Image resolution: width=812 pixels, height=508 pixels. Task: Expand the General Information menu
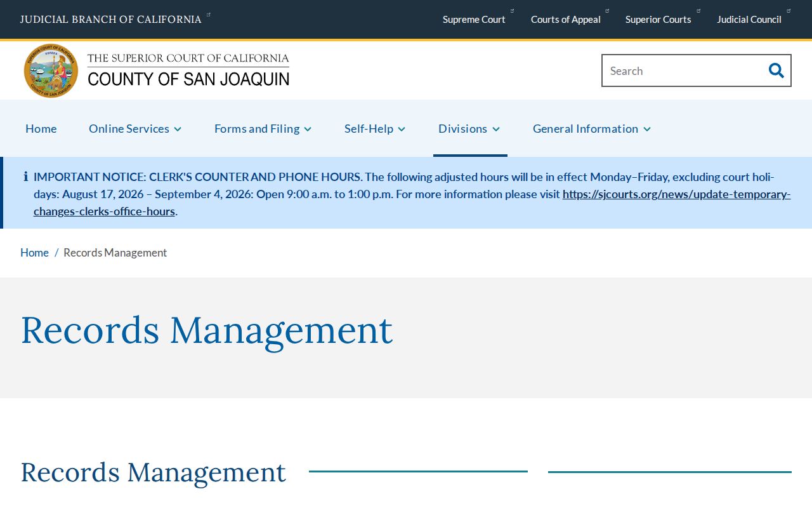point(592,128)
